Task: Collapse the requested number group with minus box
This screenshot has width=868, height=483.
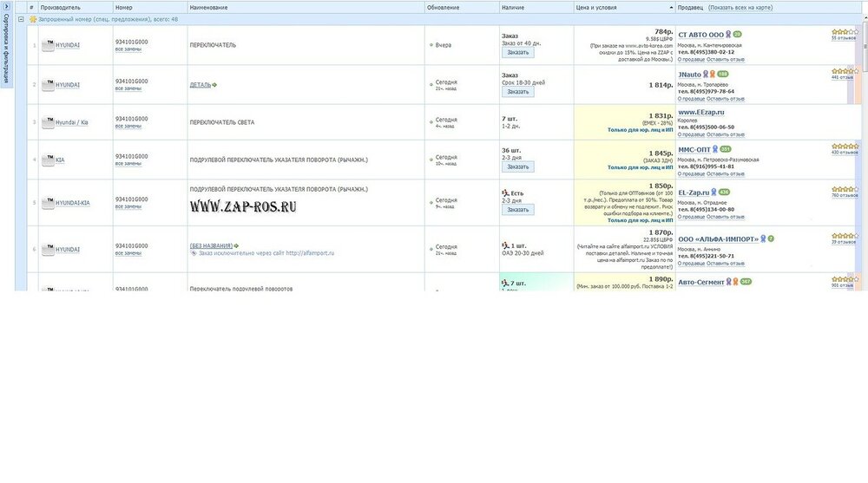Action: (x=21, y=19)
